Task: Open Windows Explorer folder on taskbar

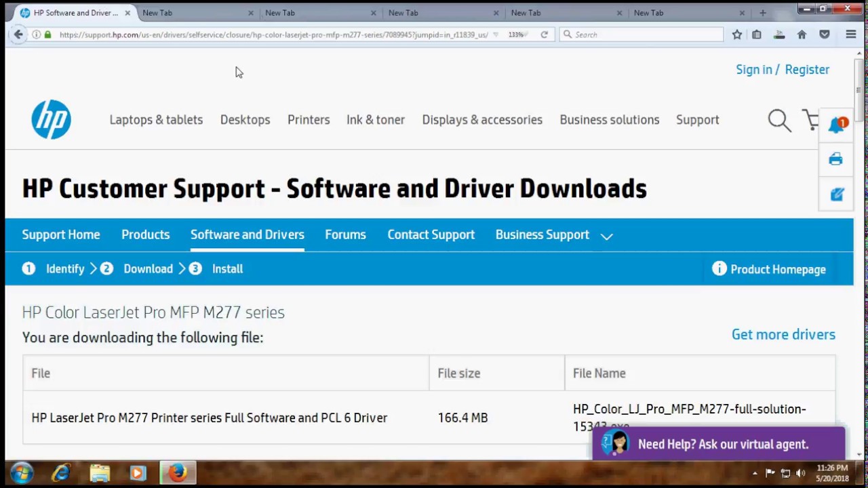Action: click(100, 472)
